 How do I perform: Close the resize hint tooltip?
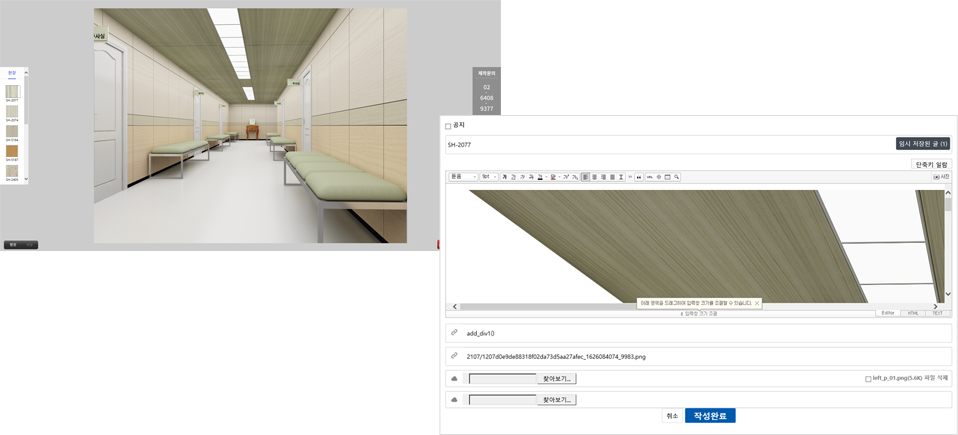click(756, 302)
